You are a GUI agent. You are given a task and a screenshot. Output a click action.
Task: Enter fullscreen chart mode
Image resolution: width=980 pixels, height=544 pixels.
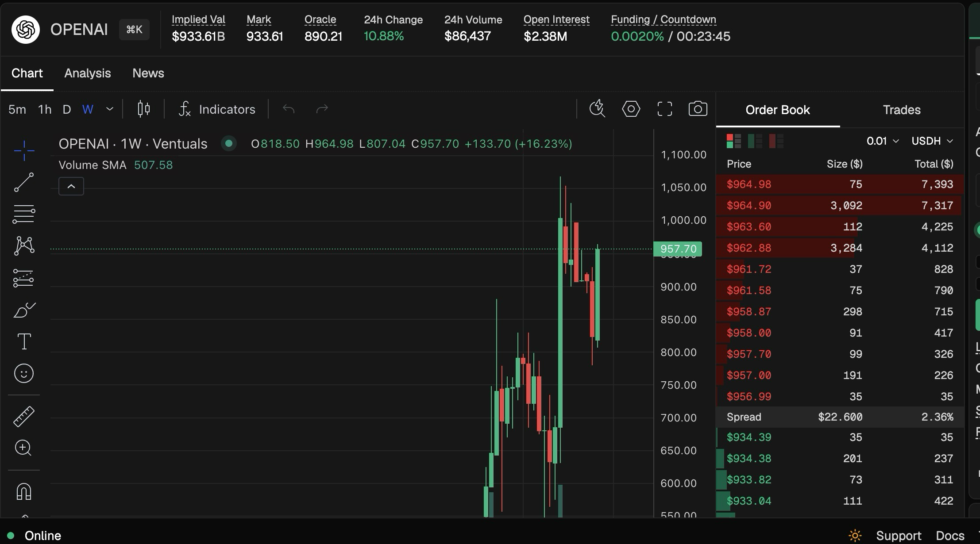(x=664, y=109)
